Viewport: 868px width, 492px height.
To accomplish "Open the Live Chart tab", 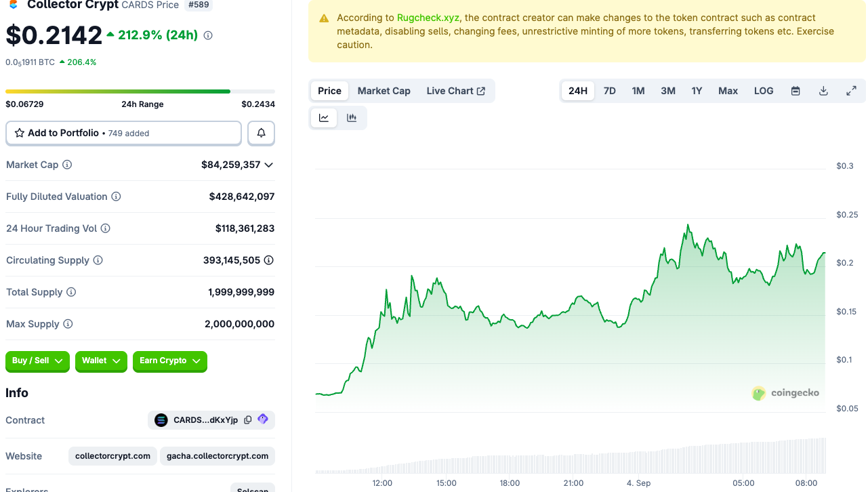I will tap(455, 91).
